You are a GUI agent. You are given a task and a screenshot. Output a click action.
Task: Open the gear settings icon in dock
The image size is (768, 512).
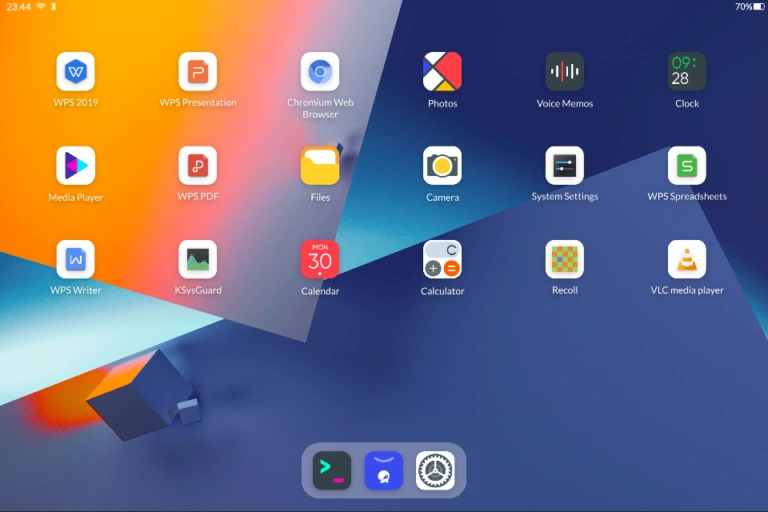point(435,470)
